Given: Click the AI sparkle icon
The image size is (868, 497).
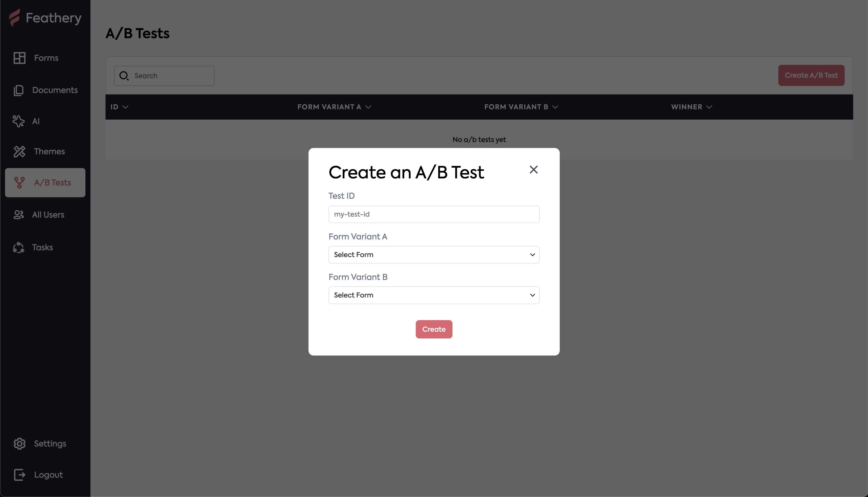Looking at the screenshot, I should 18,121.
